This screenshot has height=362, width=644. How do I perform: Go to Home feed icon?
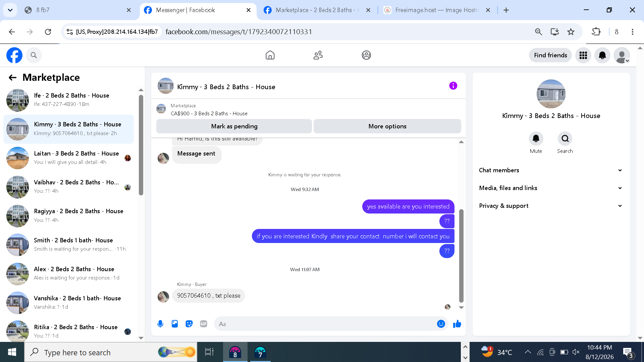click(270, 55)
